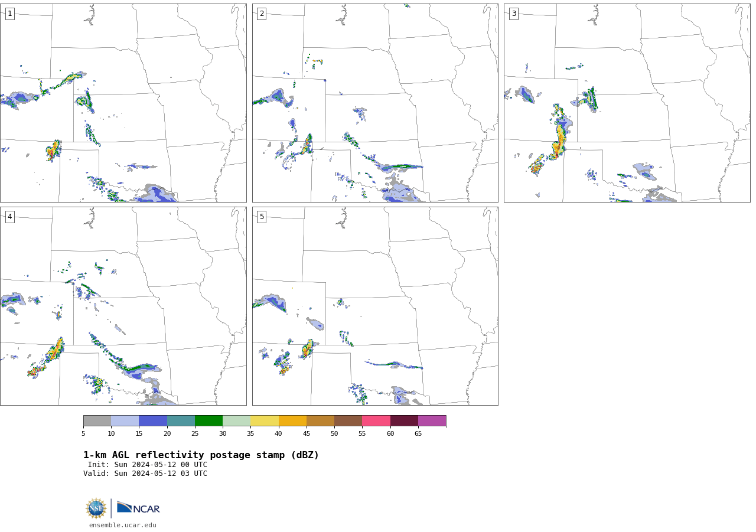Click the pale green 30-35 dBZ swatch
756x532 pixels.
click(237, 421)
